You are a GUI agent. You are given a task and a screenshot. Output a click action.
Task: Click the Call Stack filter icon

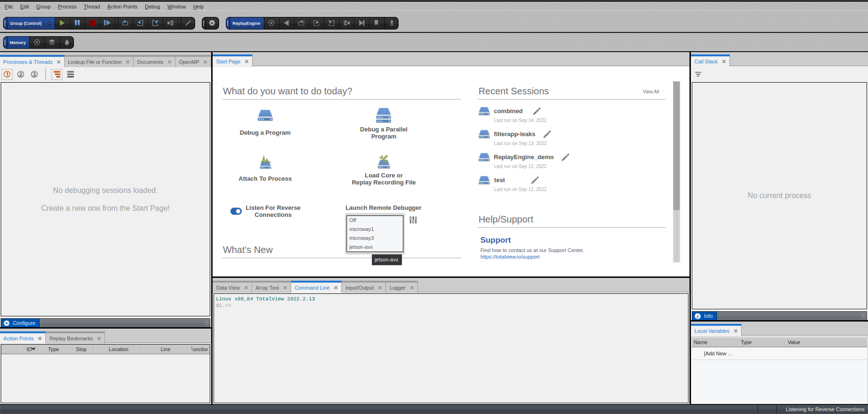click(x=698, y=74)
